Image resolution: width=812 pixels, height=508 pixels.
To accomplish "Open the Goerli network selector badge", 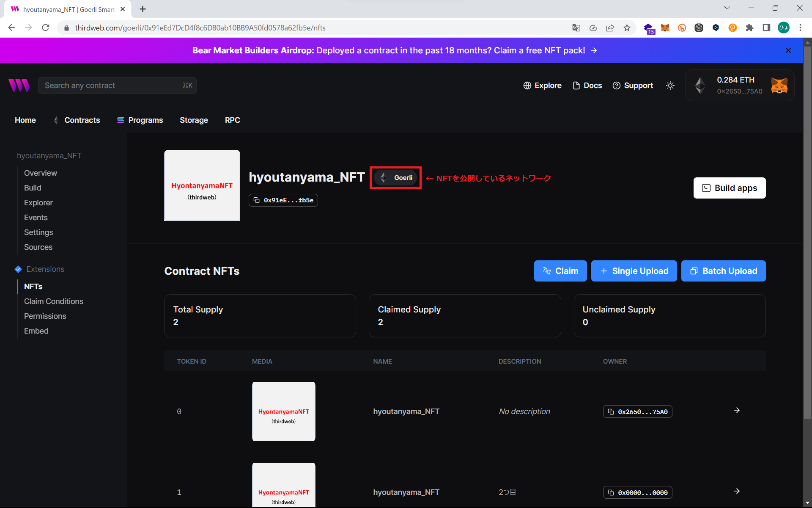I will tap(395, 178).
